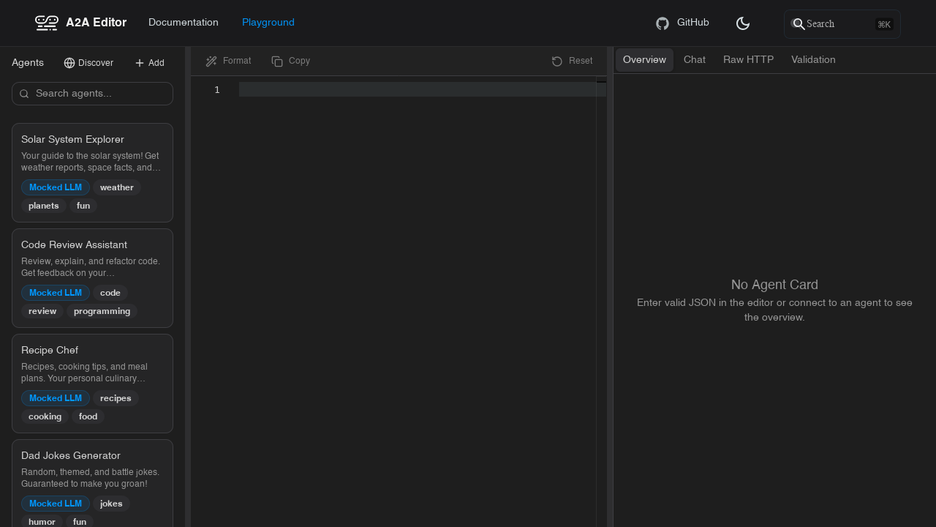Click the recipes tag
This screenshot has width=936, height=527.
tap(115, 398)
